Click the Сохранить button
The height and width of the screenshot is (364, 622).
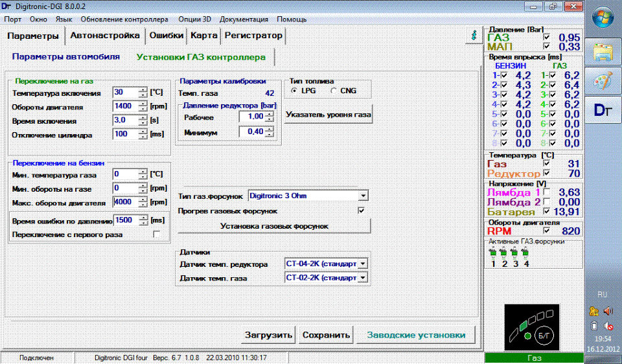(x=327, y=335)
